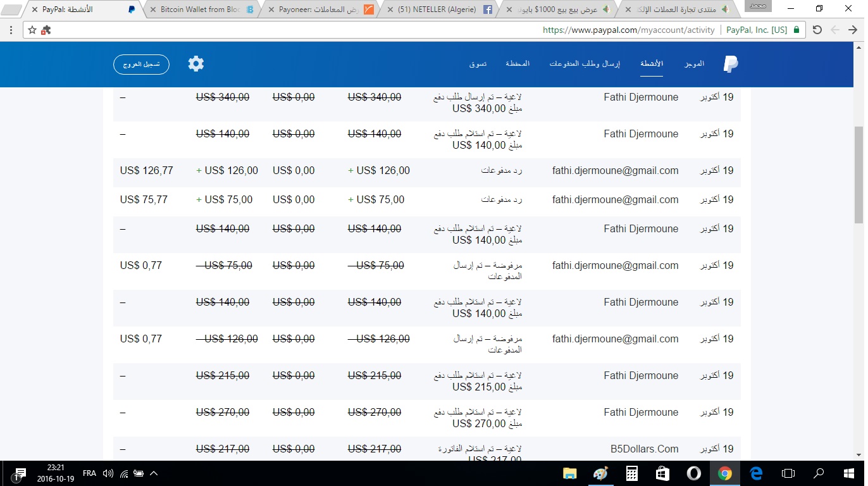This screenshot has height=486, width=868.
Task: Open Opera browser from the taskbar
Action: click(693, 473)
